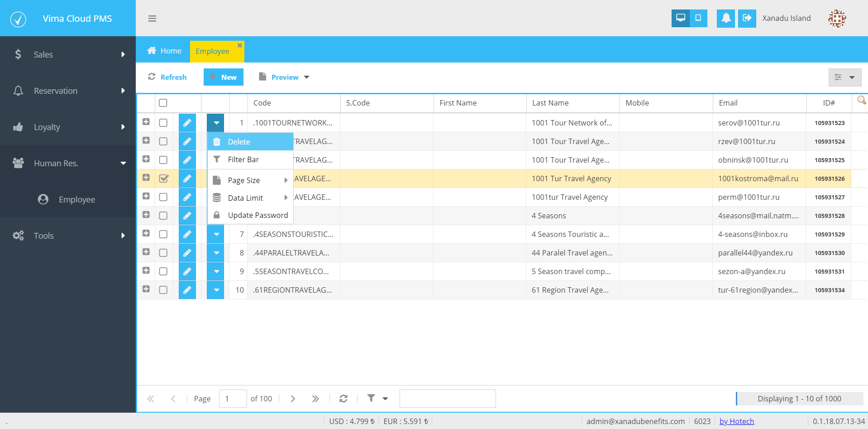The image size is (868, 429).
Task: Open row 8 action dropdown
Action: [216, 253]
